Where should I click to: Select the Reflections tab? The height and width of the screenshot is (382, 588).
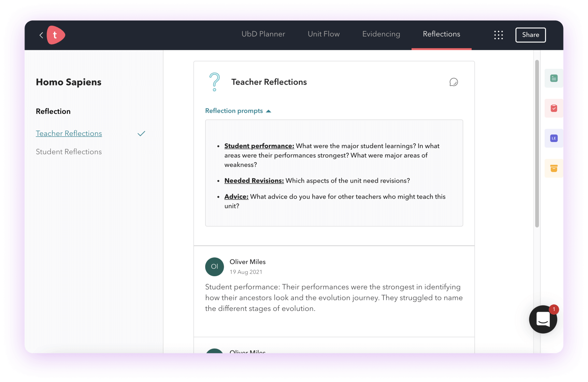(x=441, y=34)
